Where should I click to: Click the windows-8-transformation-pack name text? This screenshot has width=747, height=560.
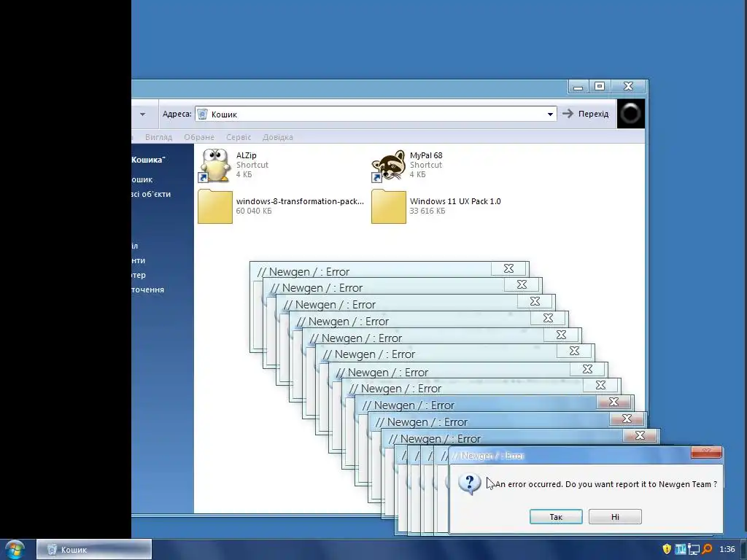(x=300, y=201)
